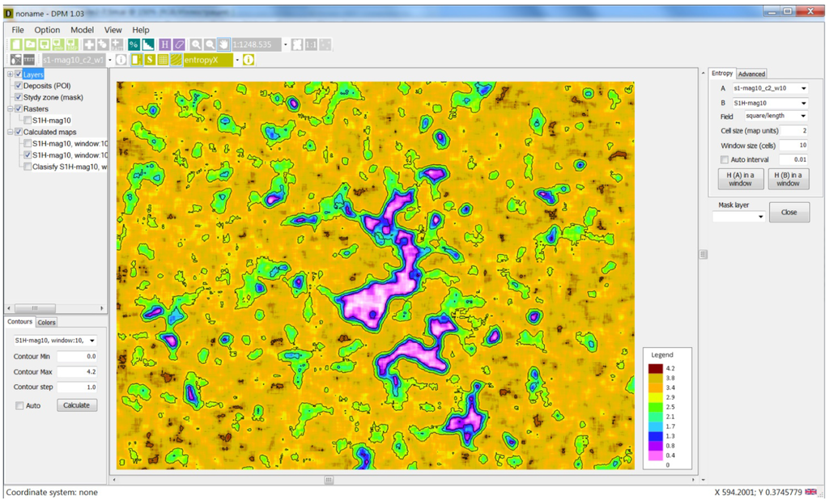Open the Model menu
The width and height of the screenshot is (829, 504).
[x=82, y=30]
